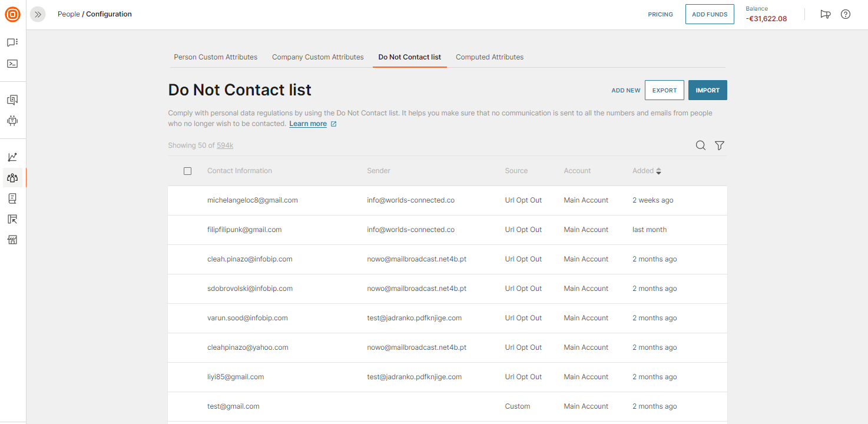Open the help question mark icon

pos(846,14)
